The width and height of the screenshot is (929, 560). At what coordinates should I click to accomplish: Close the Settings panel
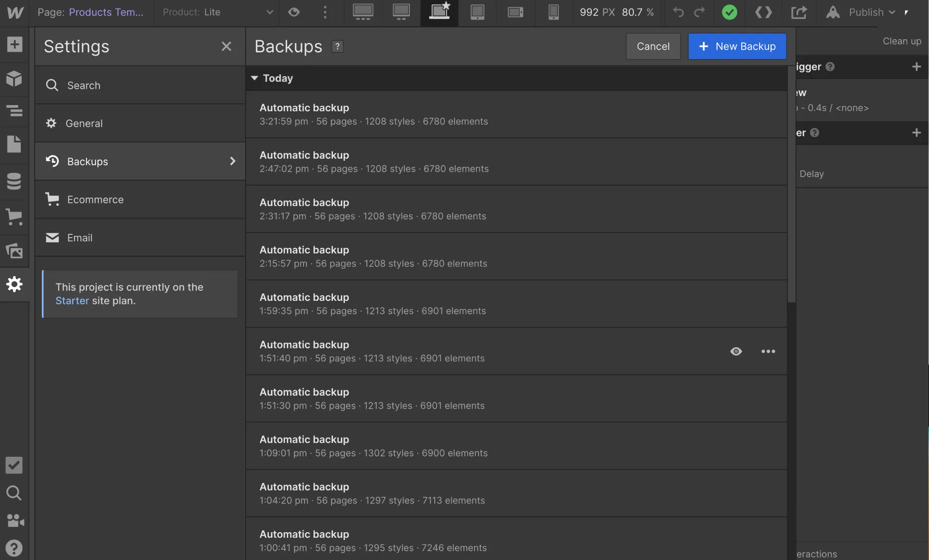(227, 46)
